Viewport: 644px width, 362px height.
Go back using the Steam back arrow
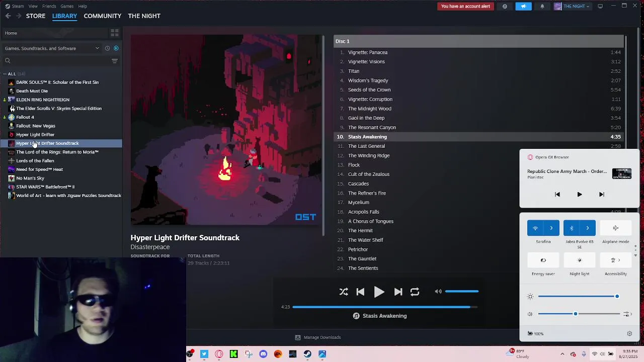click(8, 16)
